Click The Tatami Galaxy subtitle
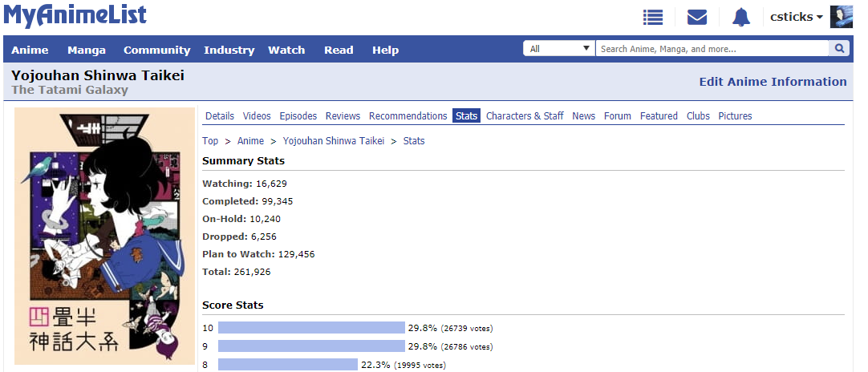The width and height of the screenshot is (868, 372). [x=70, y=90]
